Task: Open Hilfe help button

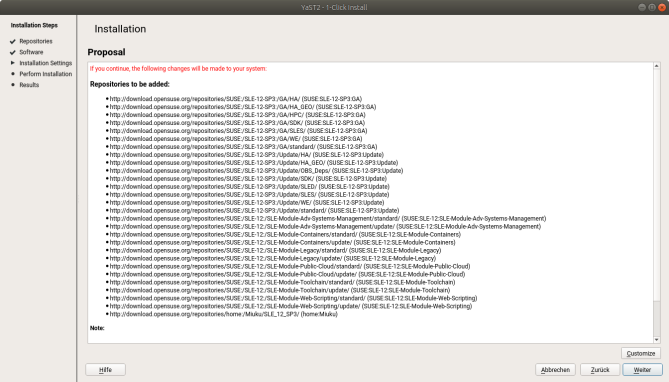Action: pyautogui.click(x=105, y=370)
